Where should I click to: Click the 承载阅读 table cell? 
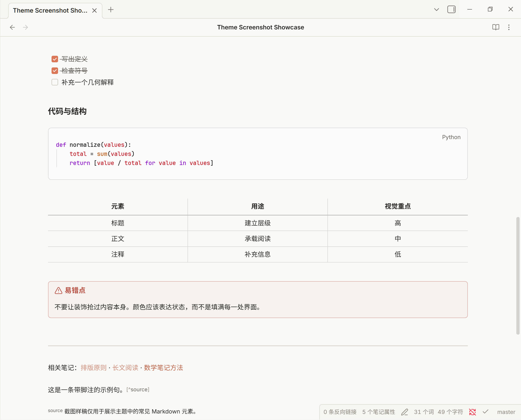pyautogui.click(x=258, y=239)
